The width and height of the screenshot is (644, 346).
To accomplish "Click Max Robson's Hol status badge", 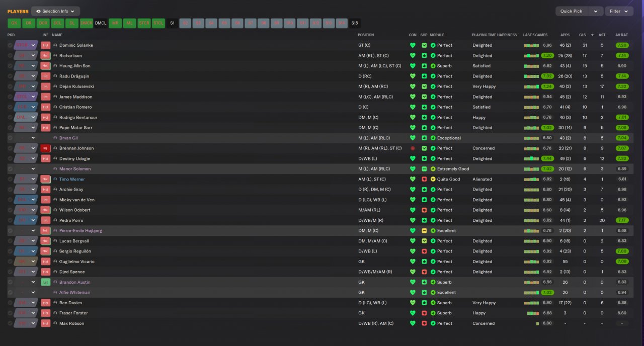I will click(45, 323).
